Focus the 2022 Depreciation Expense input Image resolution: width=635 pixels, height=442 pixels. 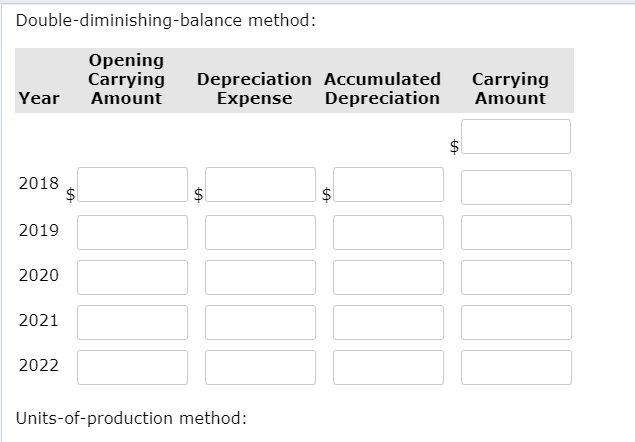click(260, 367)
